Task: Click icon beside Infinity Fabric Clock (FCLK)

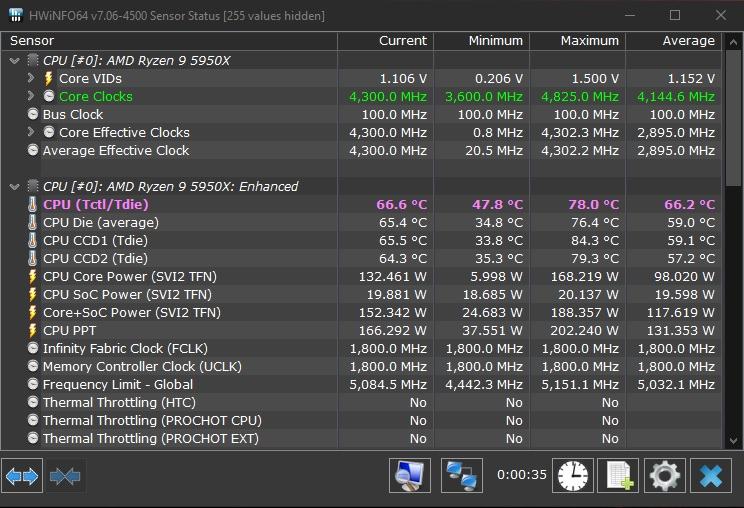Action: [32, 349]
